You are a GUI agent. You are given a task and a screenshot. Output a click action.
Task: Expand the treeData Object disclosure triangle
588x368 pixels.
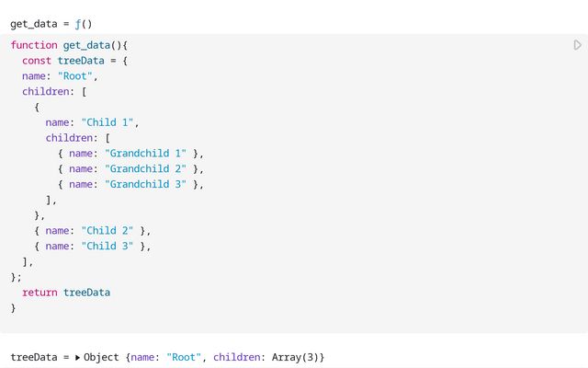point(77,357)
